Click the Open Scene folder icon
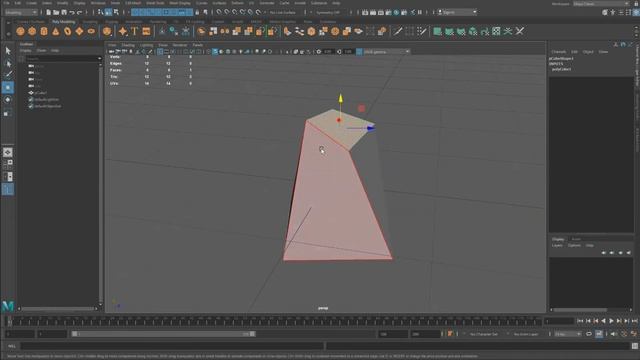Image resolution: width=640 pixels, height=360 pixels. (x=56, y=12)
